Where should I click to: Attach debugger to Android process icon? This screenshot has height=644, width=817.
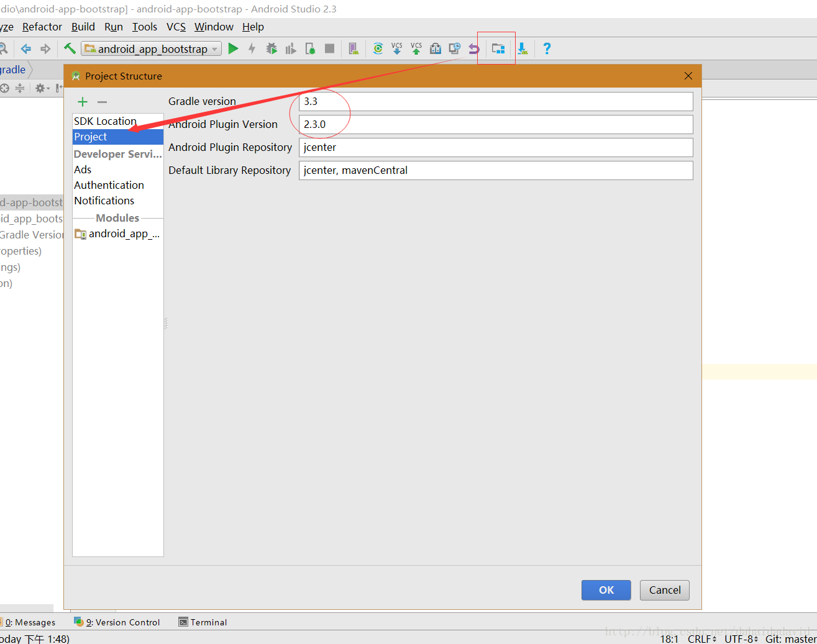pyautogui.click(x=310, y=48)
